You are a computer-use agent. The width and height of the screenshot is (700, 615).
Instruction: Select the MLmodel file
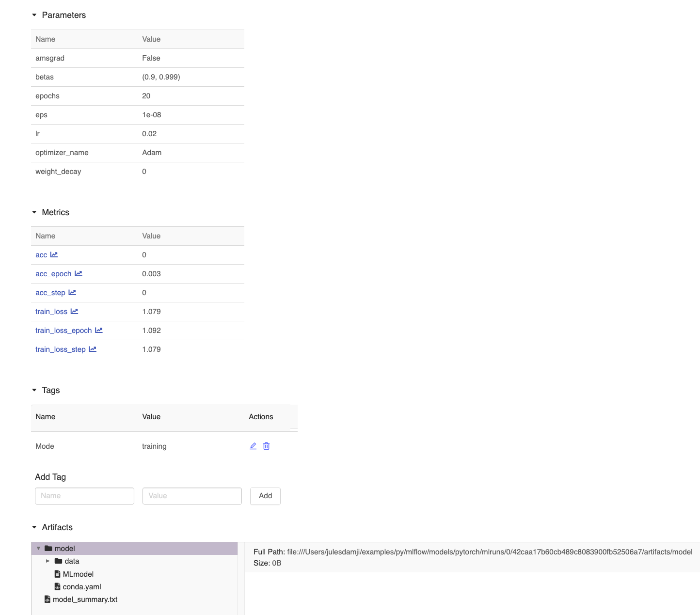78,574
